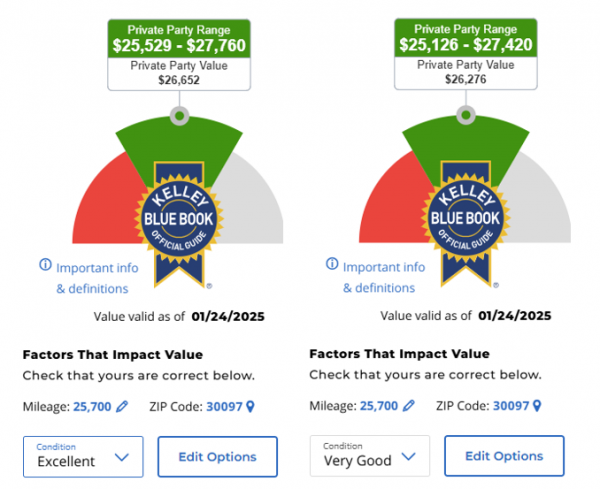Click the left 25,700 mileage value
Image resolution: width=600 pixels, height=489 pixels.
91,406
